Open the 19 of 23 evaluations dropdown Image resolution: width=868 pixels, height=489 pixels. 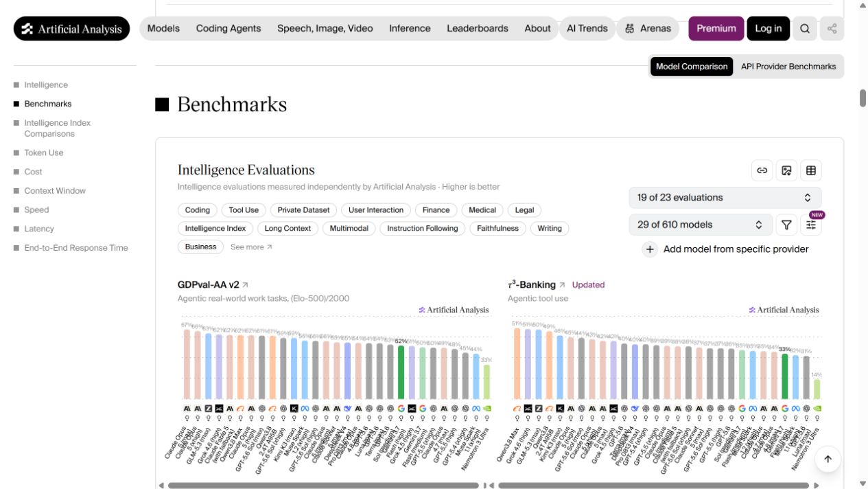point(725,198)
